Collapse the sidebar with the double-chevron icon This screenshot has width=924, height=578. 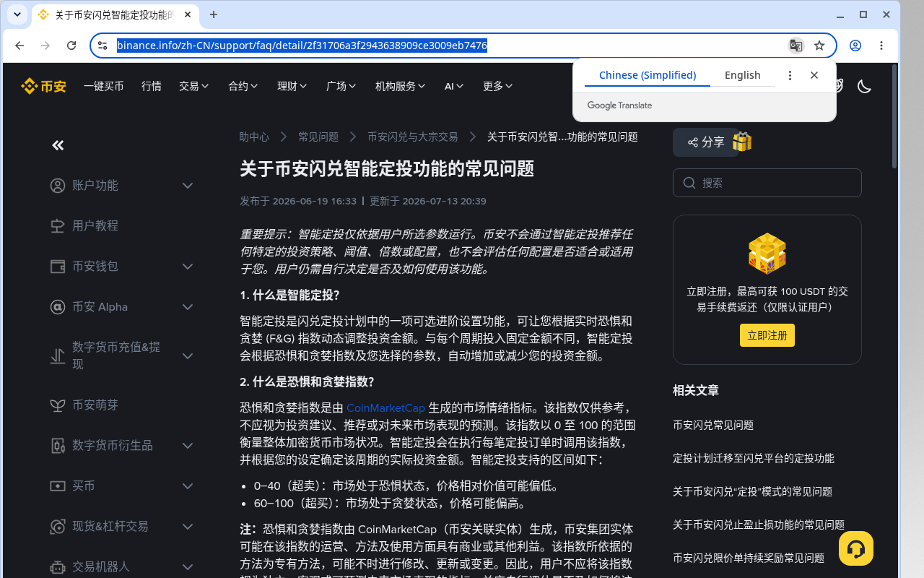(x=58, y=145)
